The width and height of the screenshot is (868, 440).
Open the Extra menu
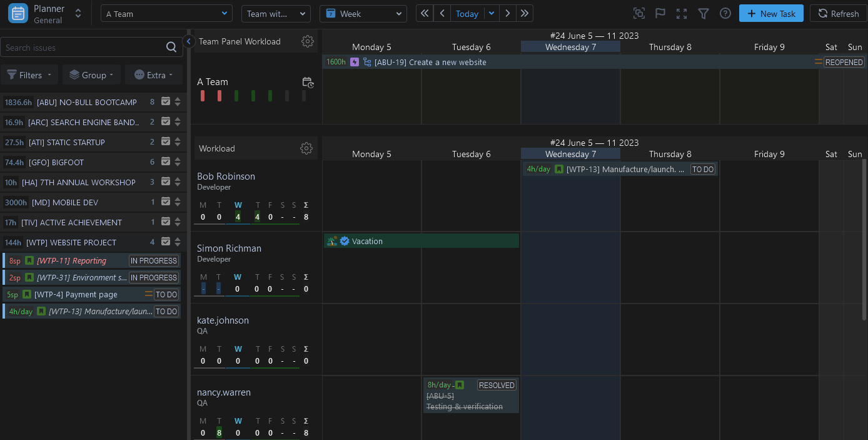click(154, 75)
